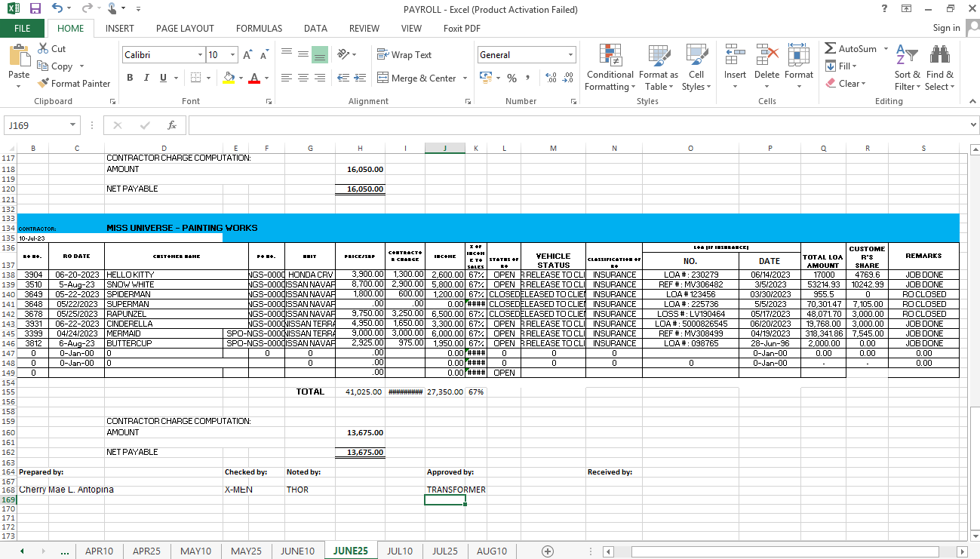The width and height of the screenshot is (980, 559).
Task: Open the FILE tab
Action: [x=23, y=29]
